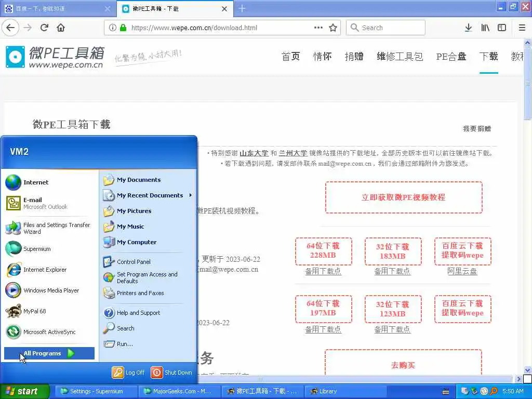Toggle the sidebar icon in toolbar
532x399 pixels.
coord(502,28)
